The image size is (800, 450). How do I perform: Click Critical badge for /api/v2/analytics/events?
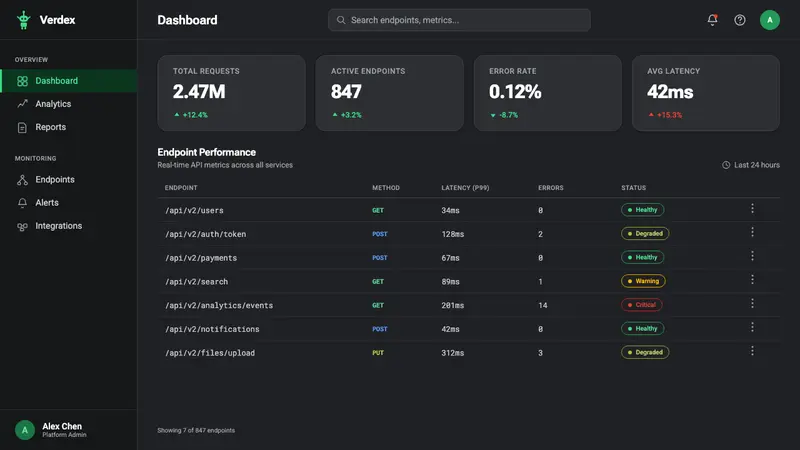(x=641, y=305)
